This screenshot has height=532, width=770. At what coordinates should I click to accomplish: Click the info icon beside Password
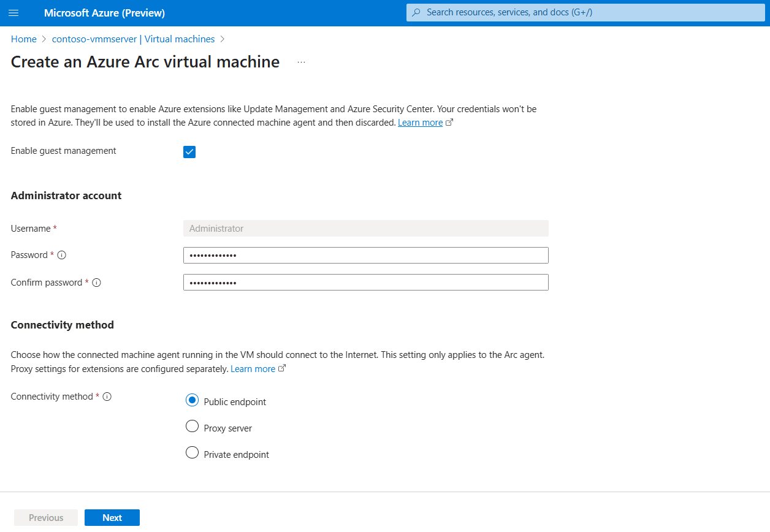point(61,255)
